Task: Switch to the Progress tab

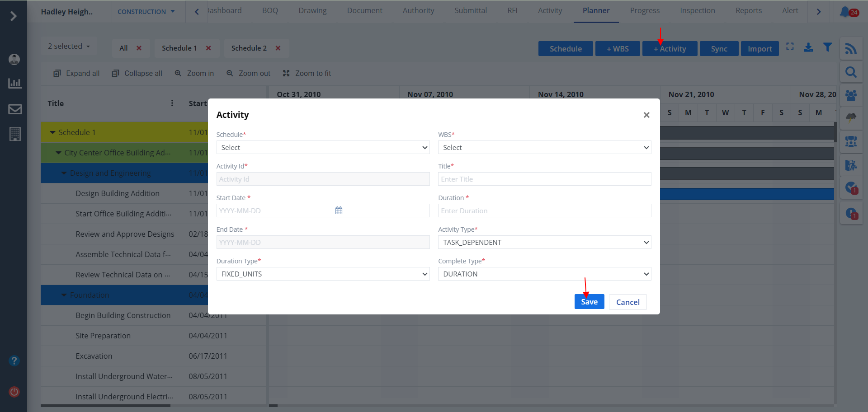Action: [645, 11]
